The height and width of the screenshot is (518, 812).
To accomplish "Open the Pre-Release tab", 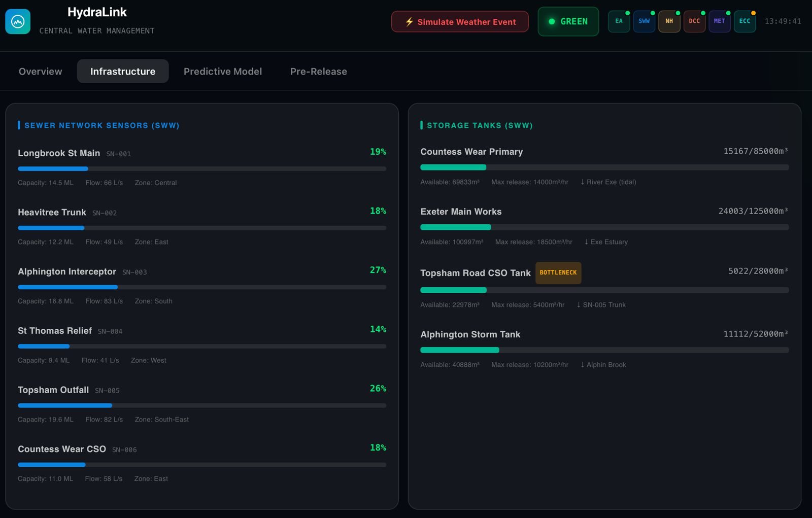I will click(319, 72).
